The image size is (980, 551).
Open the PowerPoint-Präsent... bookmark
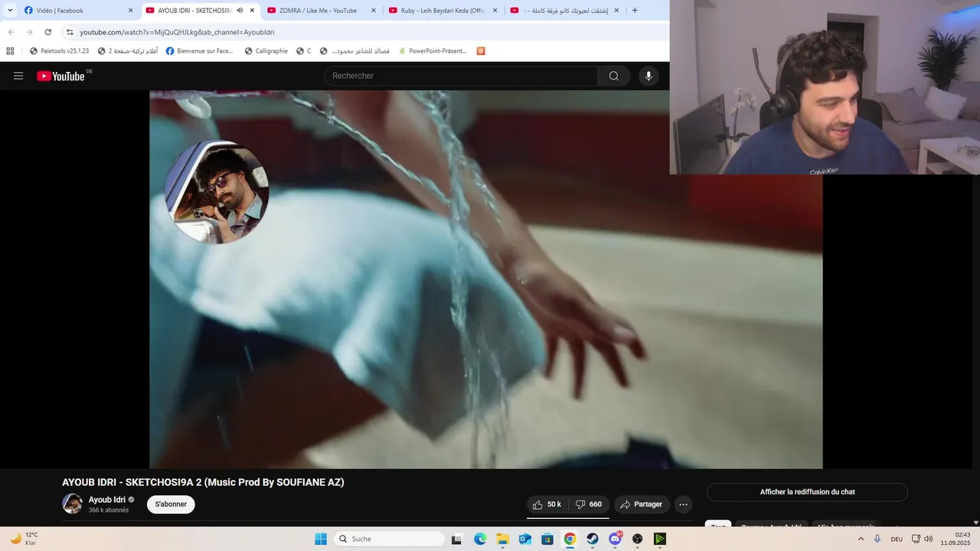[x=432, y=51]
